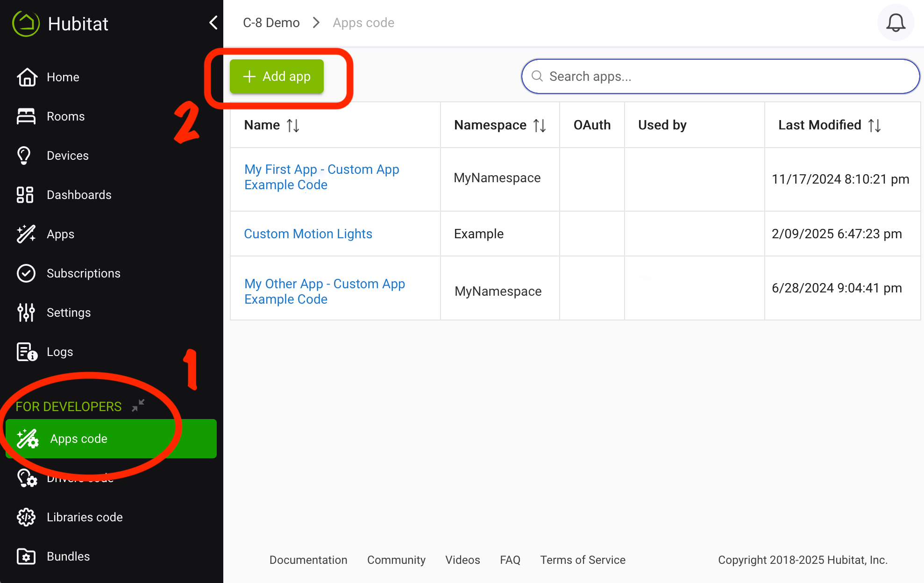Click the Drivers code bulb-gear icon
This screenshot has width=924, height=583.
(27, 478)
